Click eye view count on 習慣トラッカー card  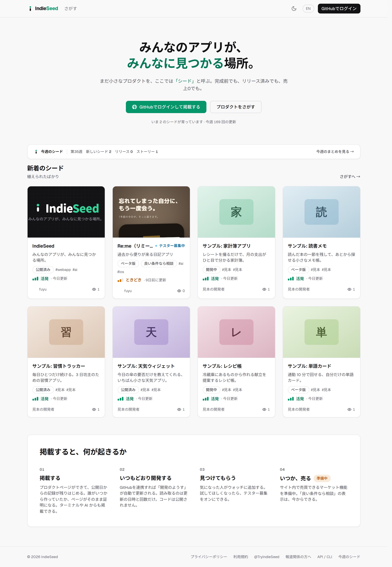pos(96,409)
